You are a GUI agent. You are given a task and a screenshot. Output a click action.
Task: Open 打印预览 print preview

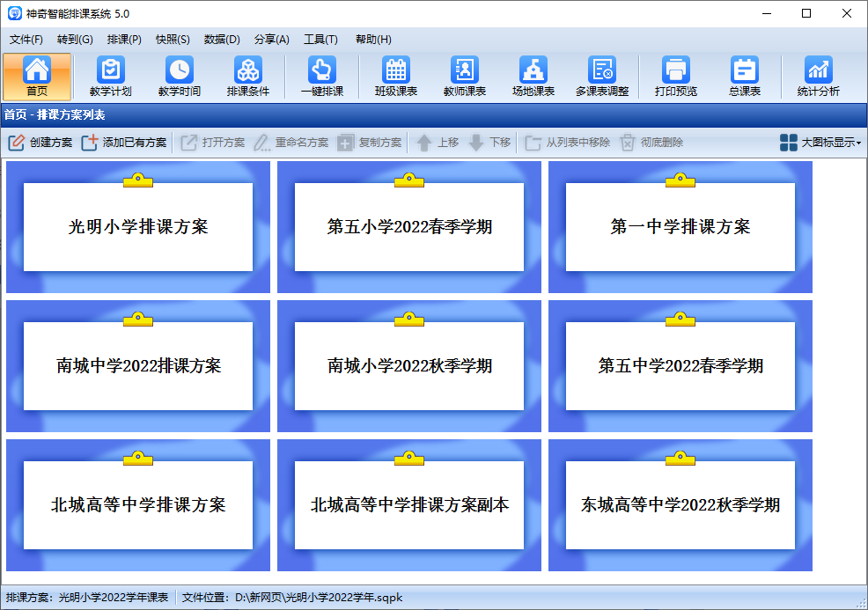(676, 77)
